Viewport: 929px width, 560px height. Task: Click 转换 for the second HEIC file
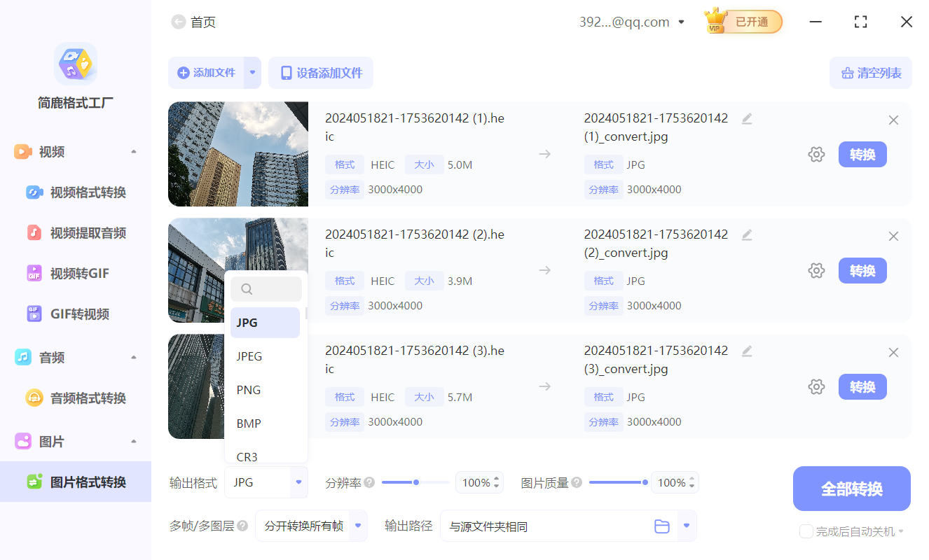click(862, 270)
